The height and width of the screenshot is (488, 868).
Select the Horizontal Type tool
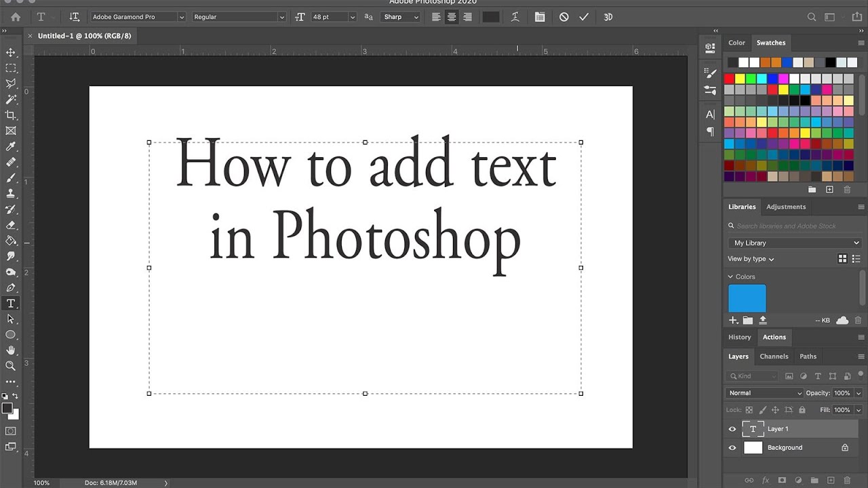(11, 304)
